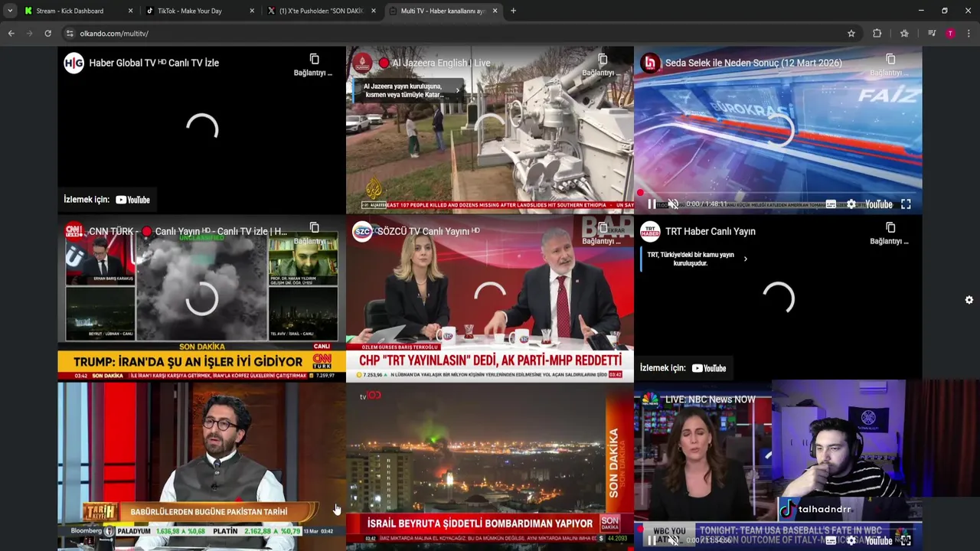The width and height of the screenshot is (980, 551).
Task: Pause the Seda Selek video
Action: pos(652,204)
